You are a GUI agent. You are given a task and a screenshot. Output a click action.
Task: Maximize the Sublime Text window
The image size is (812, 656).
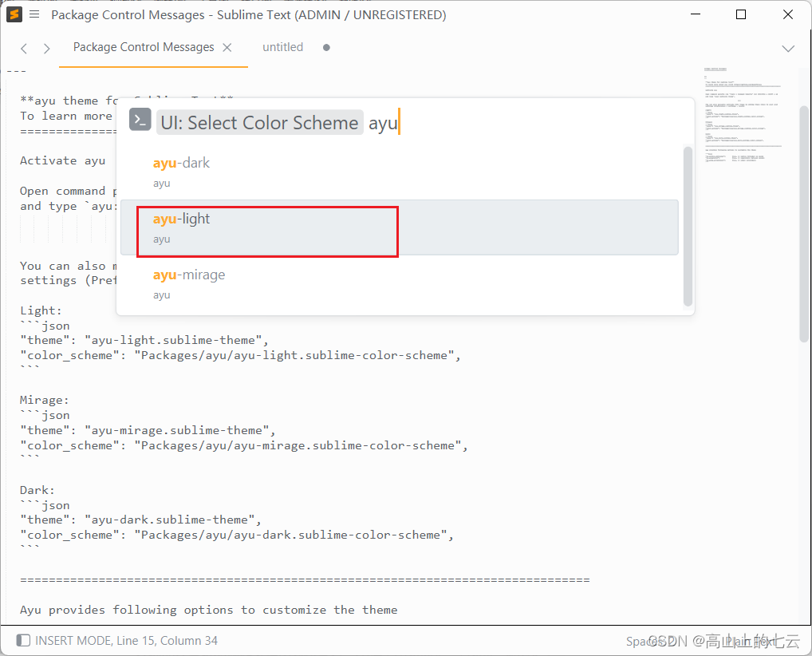(x=741, y=14)
